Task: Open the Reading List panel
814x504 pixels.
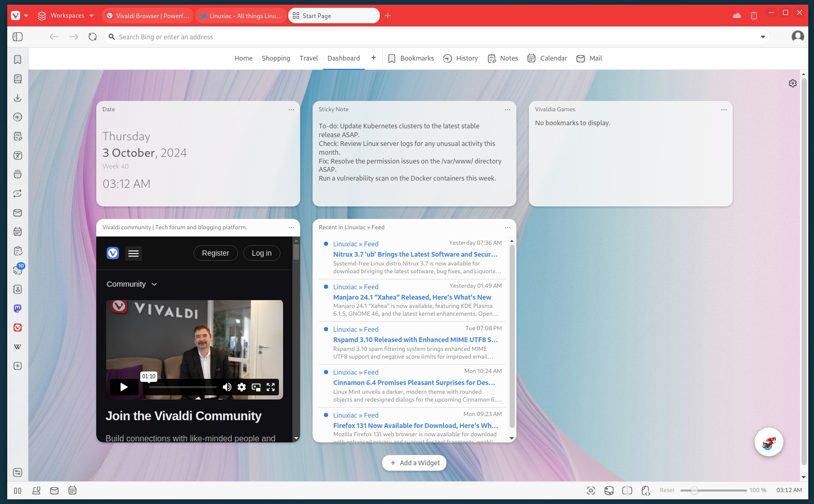Action: tap(18, 79)
